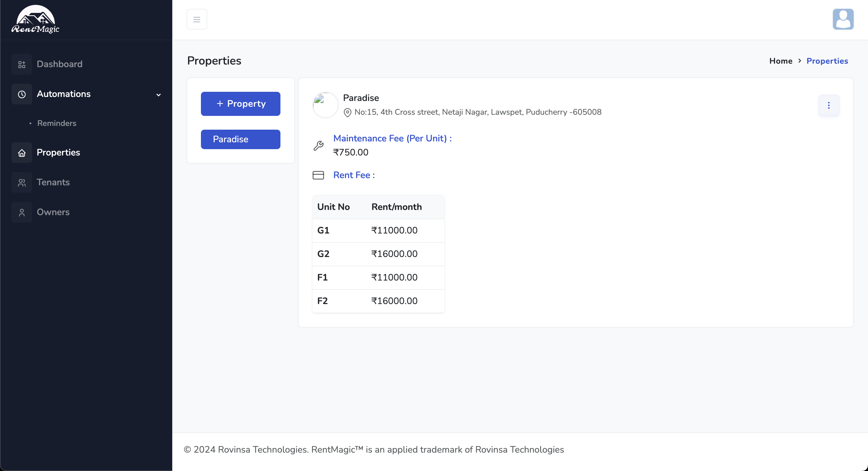Open the RentMagic logo home link

point(35,20)
